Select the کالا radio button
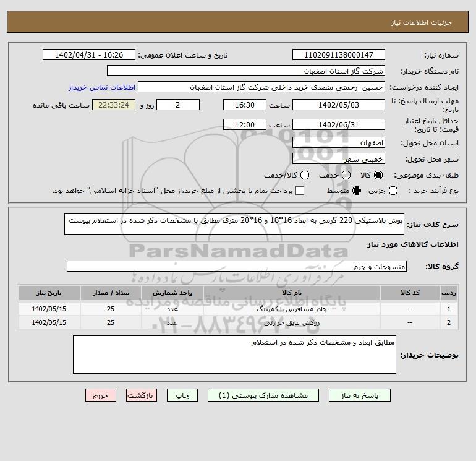Viewport: 476px width, 461px height. [378, 175]
